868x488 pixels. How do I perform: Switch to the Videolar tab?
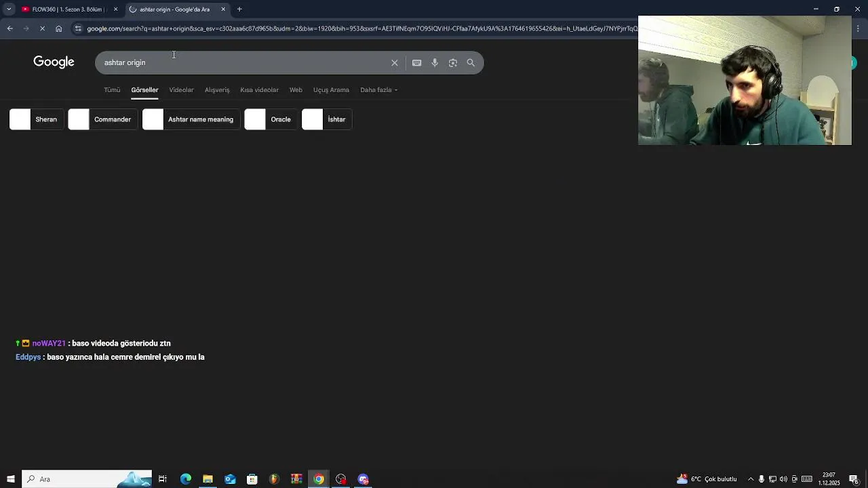click(181, 90)
